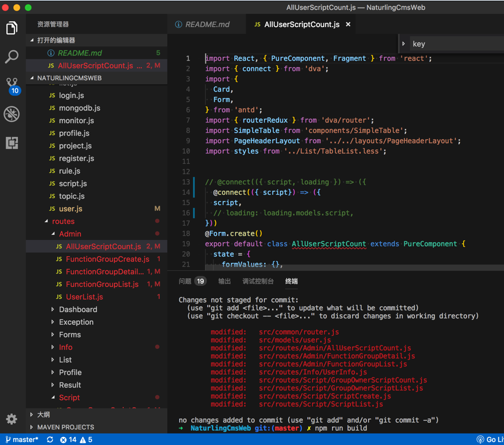This screenshot has width=504, height=445.
Task: Open the Search view icon
Action: 12,57
